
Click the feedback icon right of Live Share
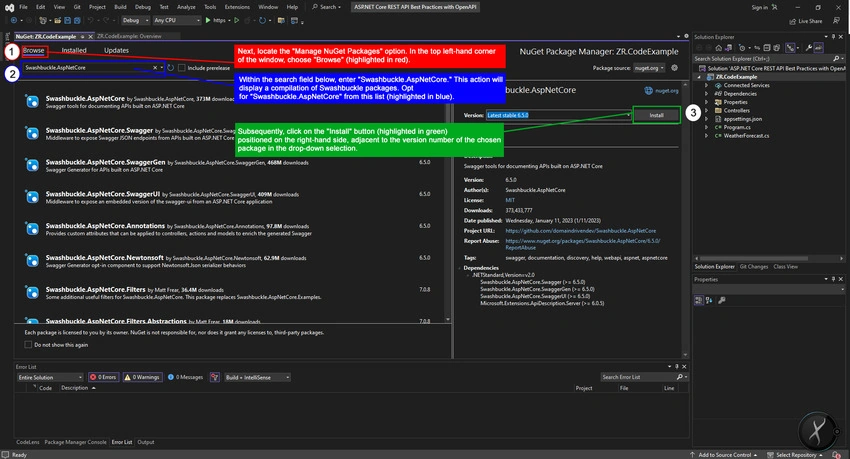tap(836, 21)
